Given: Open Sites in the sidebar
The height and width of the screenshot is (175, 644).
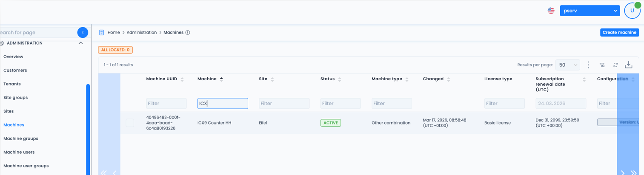Looking at the screenshot, I should 9,111.
